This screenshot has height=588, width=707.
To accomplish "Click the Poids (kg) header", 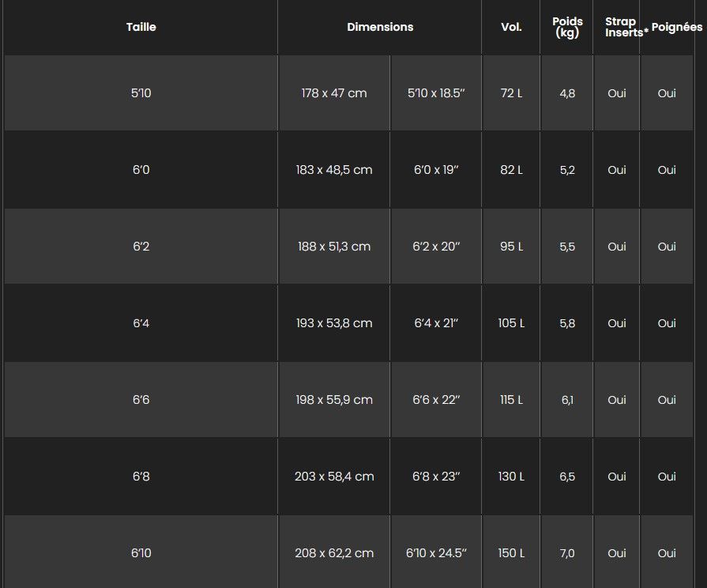I will 567,27.
